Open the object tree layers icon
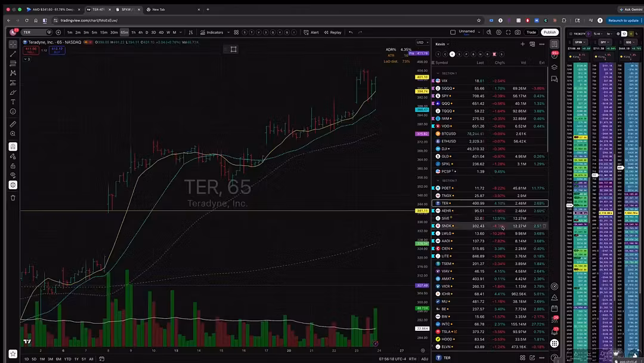 pos(555,67)
